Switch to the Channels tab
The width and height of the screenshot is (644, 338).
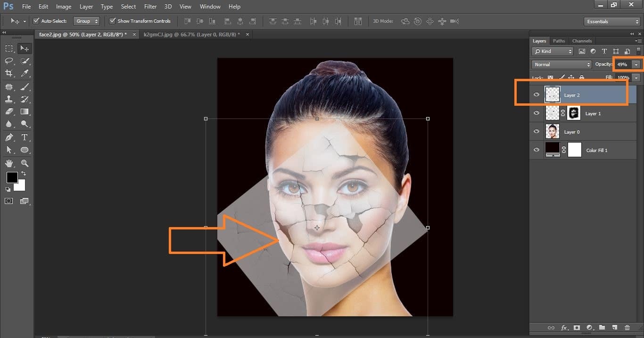(582, 41)
